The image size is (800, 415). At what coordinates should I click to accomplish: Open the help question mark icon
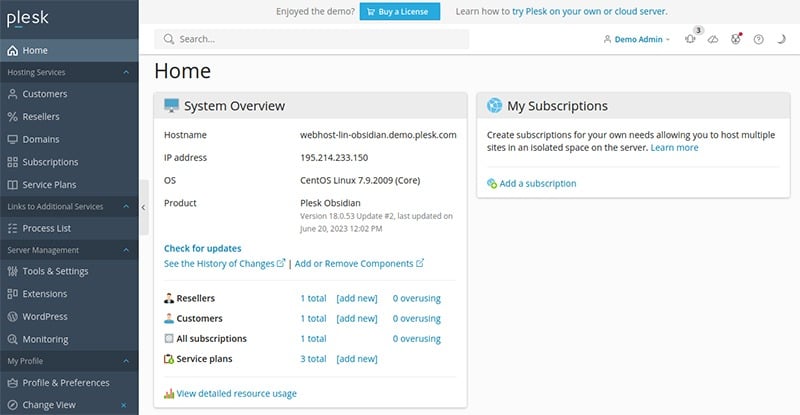(x=759, y=39)
